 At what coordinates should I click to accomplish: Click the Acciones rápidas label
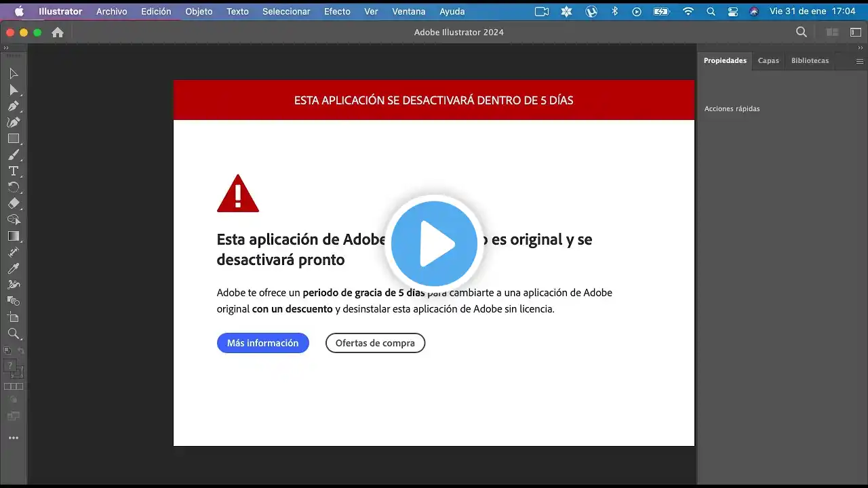[732, 109]
